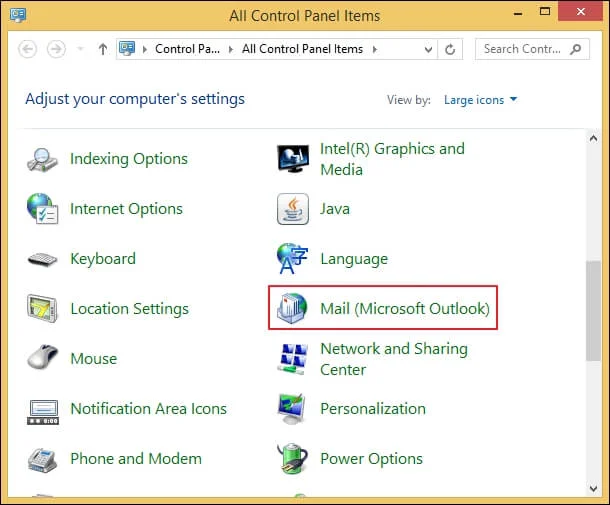Open the Java text link
Screen dimensions: 610x505
(x=335, y=209)
